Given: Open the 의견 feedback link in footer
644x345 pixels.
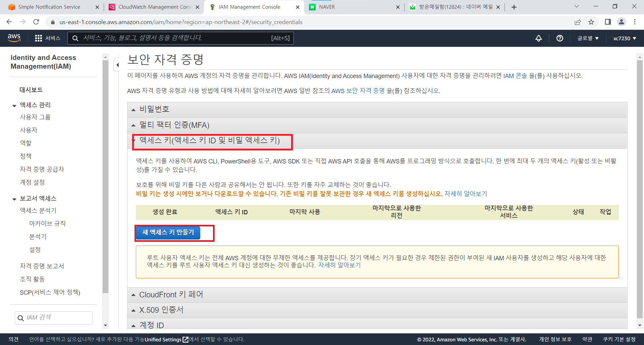Looking at the screenshot, I should pos(13,339).
